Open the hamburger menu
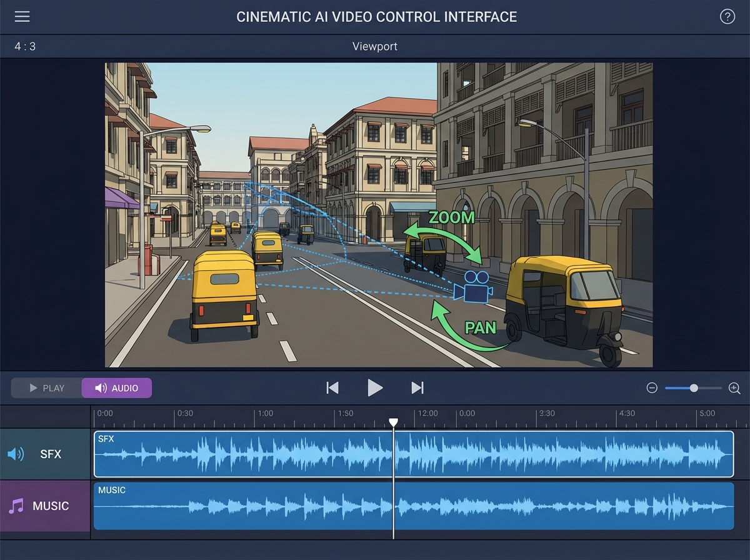The width and height of the screenshot is (750, 560). coord(22,16)
